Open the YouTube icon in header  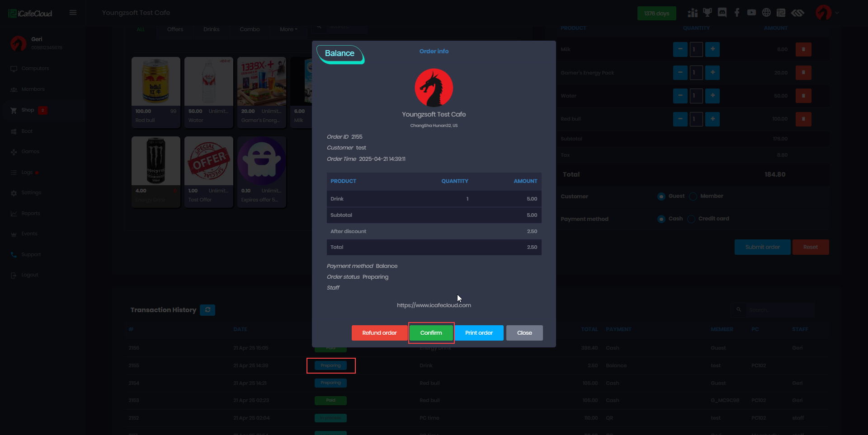pos(751,13)
